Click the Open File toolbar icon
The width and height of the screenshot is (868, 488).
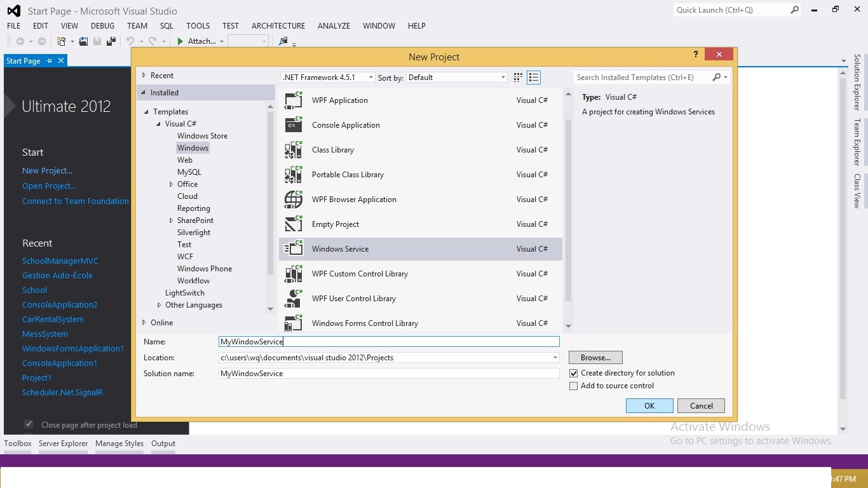(83, 41)
